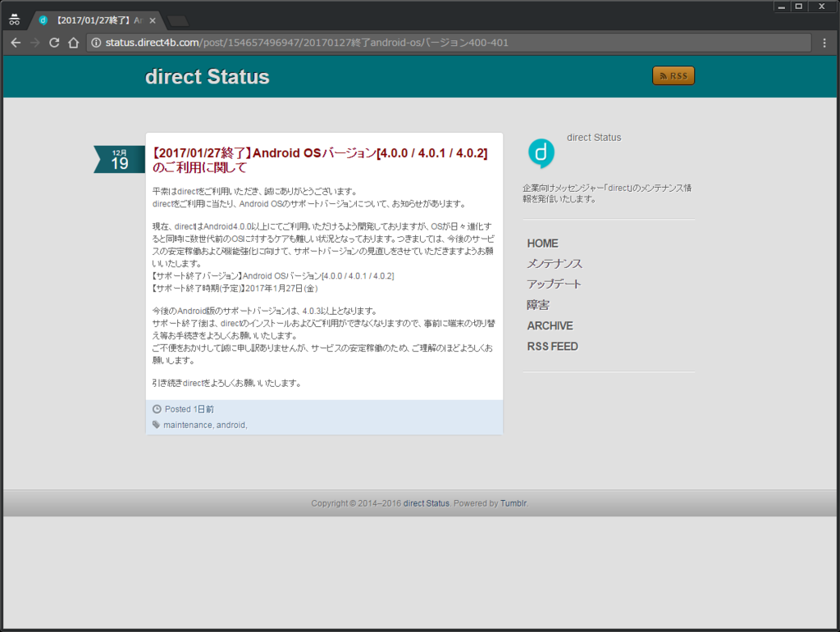Click the sidebar description 企業向けメッセンジャー text
Image resolution: width=840 pixels, height=632 pixels.
click(607, 193)
